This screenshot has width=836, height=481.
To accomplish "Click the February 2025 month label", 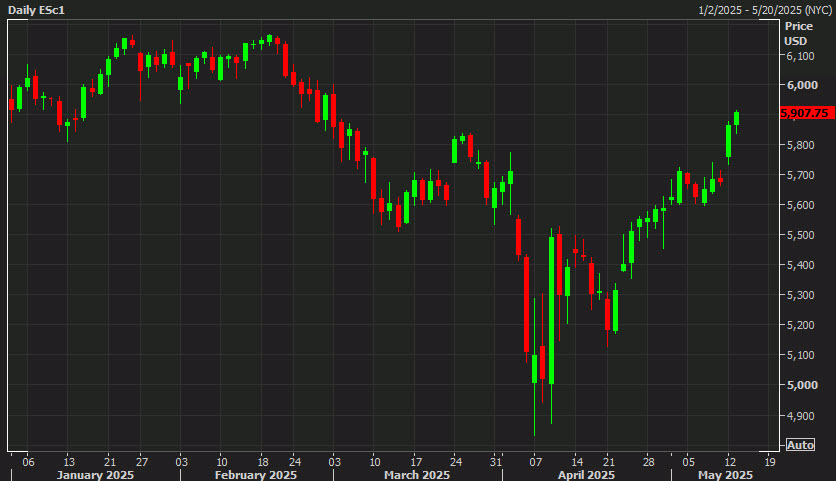I will coord(256,475).
